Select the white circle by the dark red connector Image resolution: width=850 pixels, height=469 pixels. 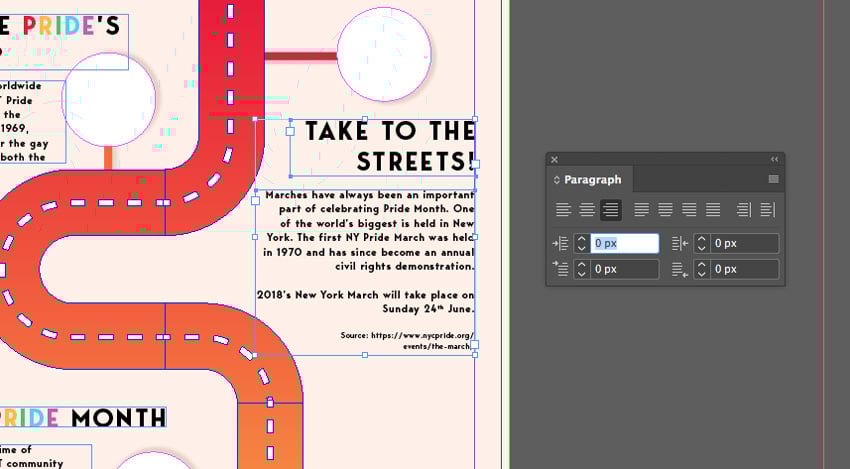pyautogui.click(x=384, y=55)
